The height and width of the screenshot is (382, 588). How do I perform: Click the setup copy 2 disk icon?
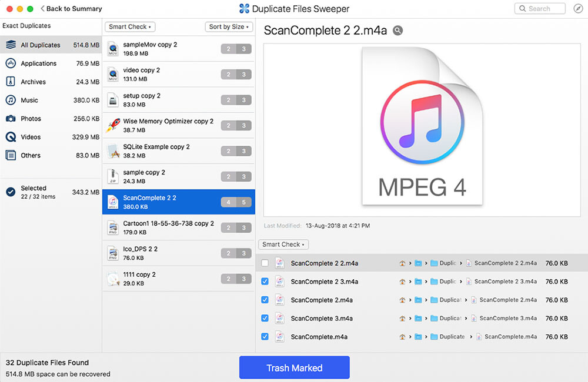113,100
